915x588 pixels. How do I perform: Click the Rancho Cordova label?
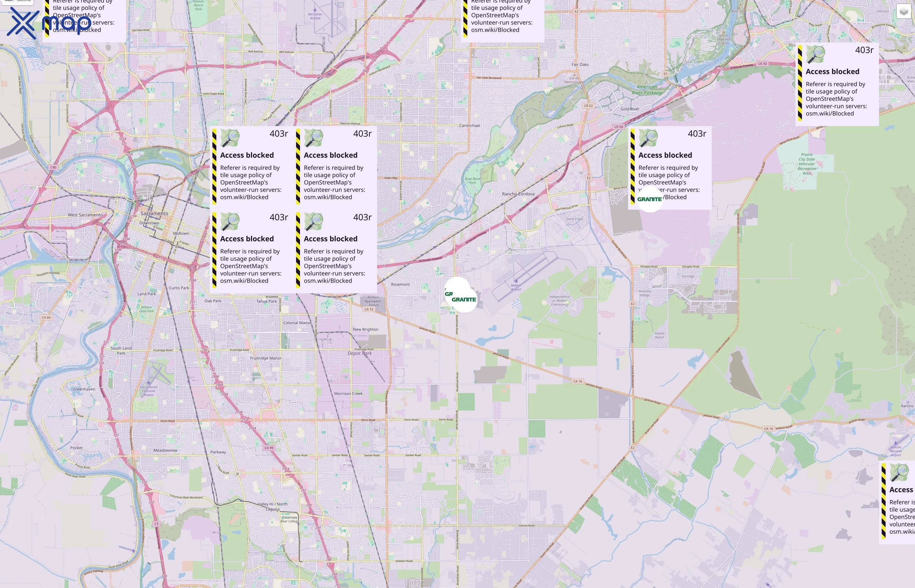coord(518,194)
